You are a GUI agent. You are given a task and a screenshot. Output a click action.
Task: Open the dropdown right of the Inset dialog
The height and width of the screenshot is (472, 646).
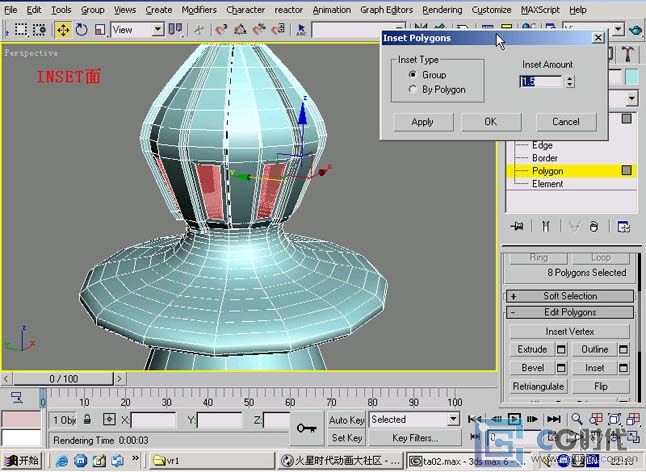(x=632, y=98)
